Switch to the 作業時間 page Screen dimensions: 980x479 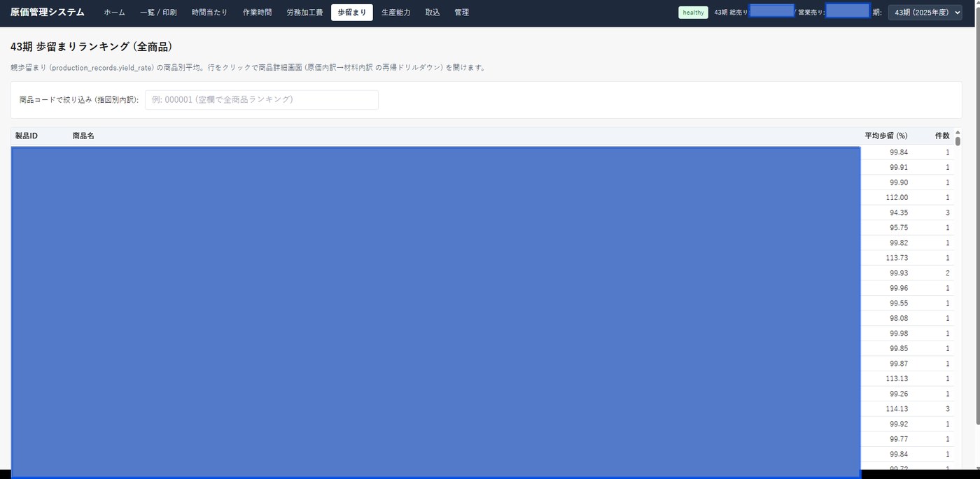[x=257, y=13]
